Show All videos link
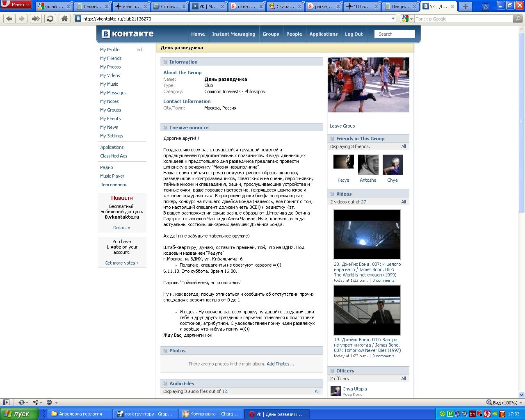Viewport: 525px width, 420px height. click(404, 202)
